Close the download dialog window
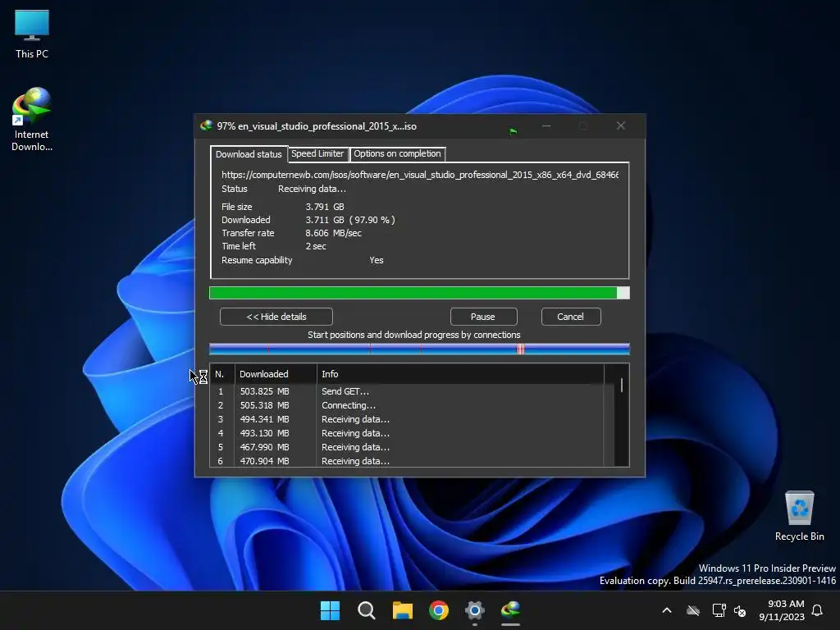 tap(621, 126)
